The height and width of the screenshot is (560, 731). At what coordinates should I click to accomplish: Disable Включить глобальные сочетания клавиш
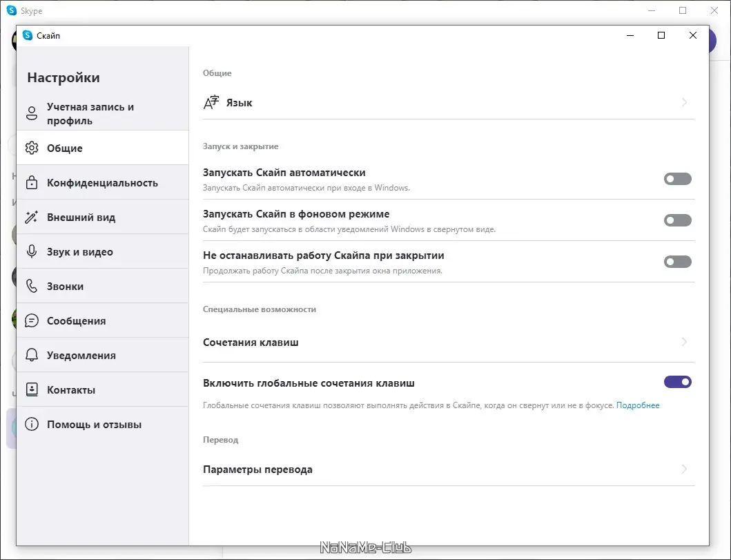point(677,382)
